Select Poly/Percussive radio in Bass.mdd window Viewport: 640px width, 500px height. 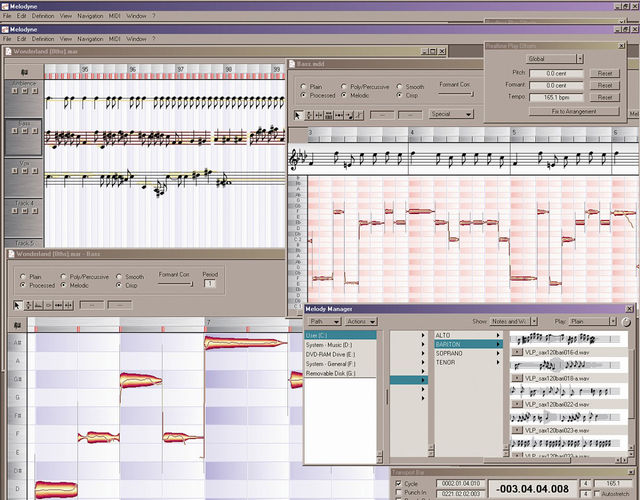click(344, 87)
